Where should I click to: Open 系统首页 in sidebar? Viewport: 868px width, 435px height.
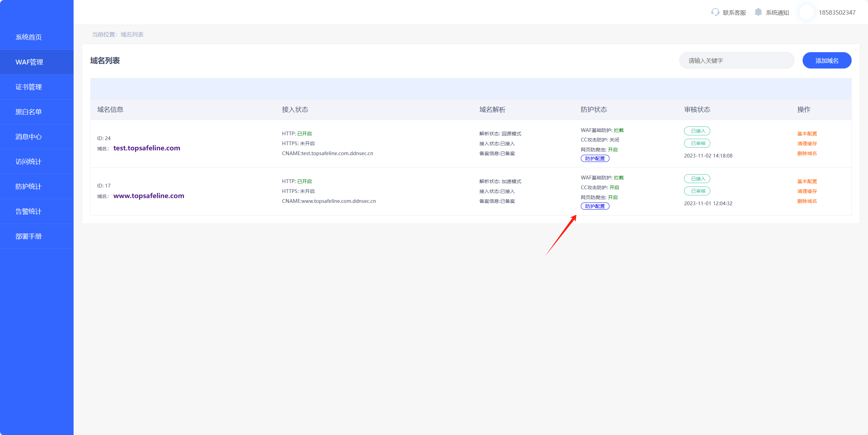(29, 37)
